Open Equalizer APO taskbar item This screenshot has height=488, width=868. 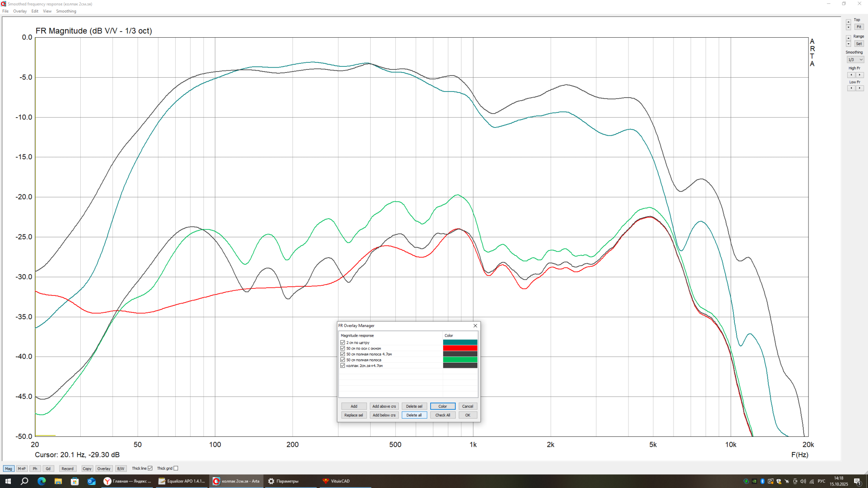click(181, 481)
